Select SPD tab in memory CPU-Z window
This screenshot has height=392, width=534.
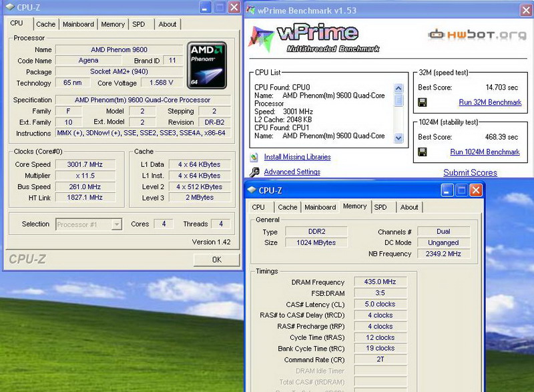click(380, 207)
